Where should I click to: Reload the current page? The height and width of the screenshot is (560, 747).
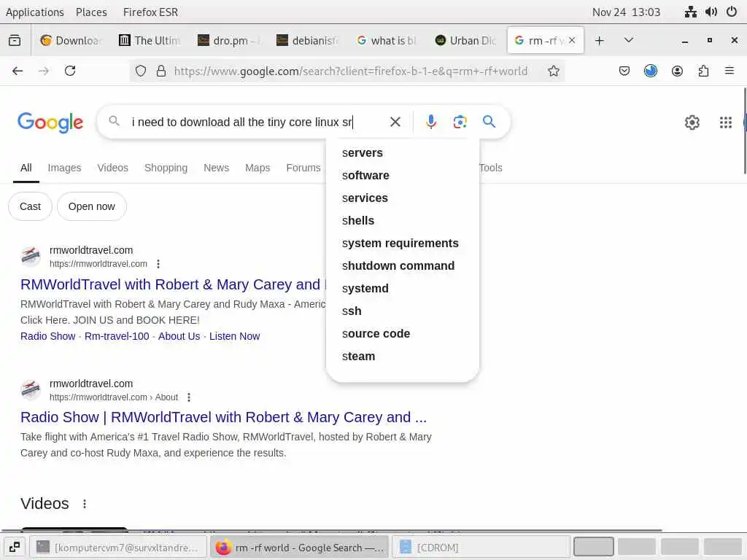pyautogui.click(x=70, y=71)
